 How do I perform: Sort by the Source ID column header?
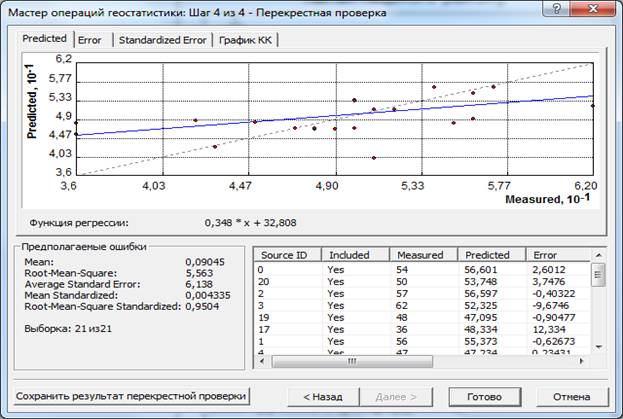[287, 255]
